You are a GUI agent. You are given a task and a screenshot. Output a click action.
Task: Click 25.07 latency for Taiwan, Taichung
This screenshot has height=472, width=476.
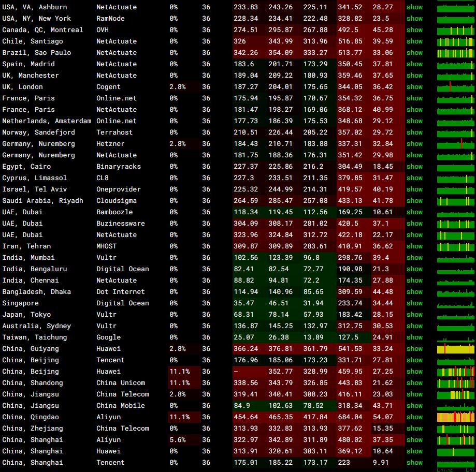tap(243, 337)
